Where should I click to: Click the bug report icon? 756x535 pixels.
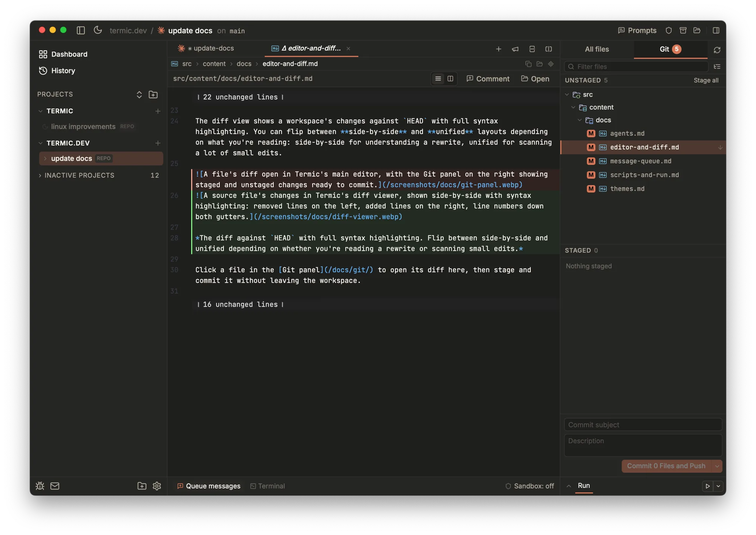[x=40, y=486]
